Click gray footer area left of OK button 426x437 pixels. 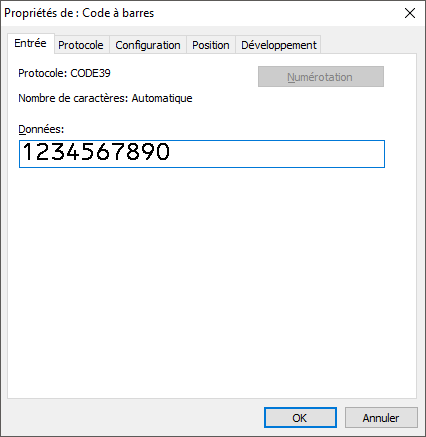pyautogui.click(x=133, y=418)
